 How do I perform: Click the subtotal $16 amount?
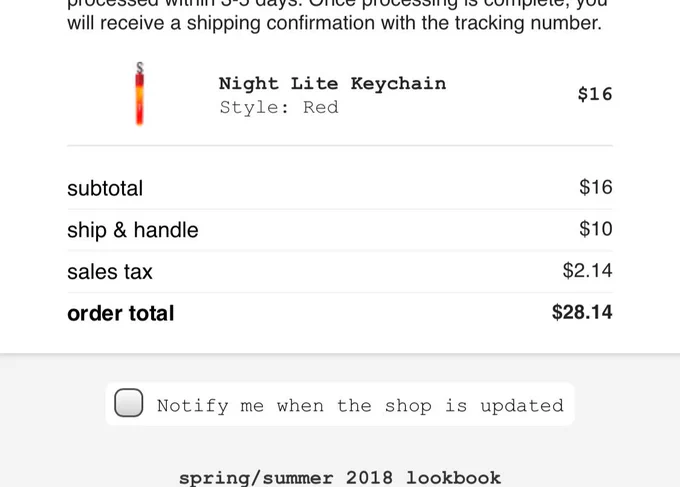[x=595, y=187]
